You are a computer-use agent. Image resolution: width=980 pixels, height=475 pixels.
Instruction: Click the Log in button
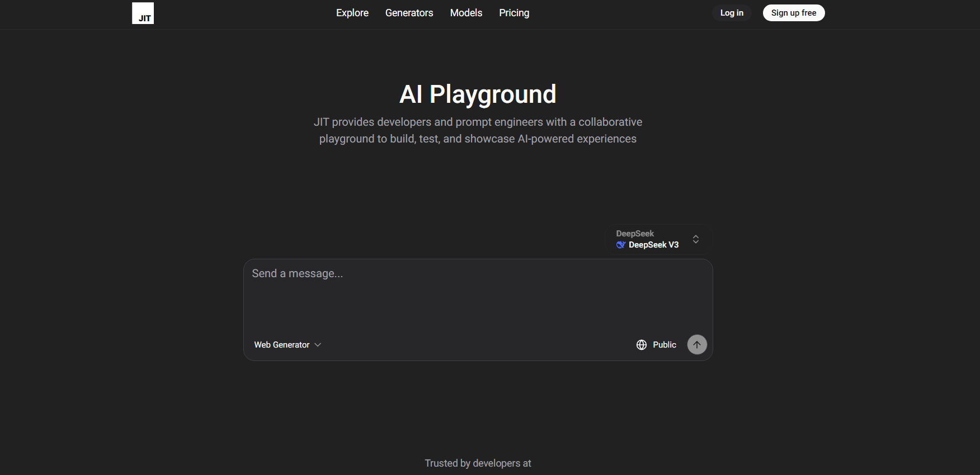tap(732, 13)
